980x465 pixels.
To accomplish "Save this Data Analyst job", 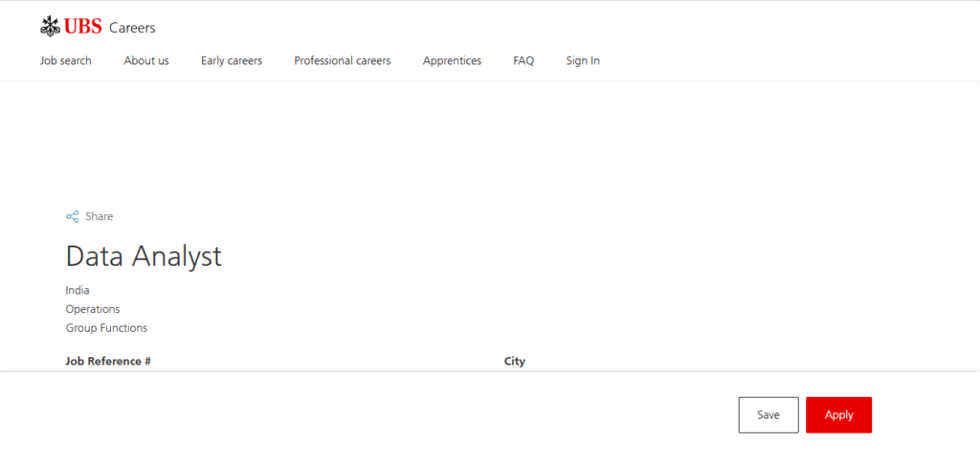I will tap(768, 415).
